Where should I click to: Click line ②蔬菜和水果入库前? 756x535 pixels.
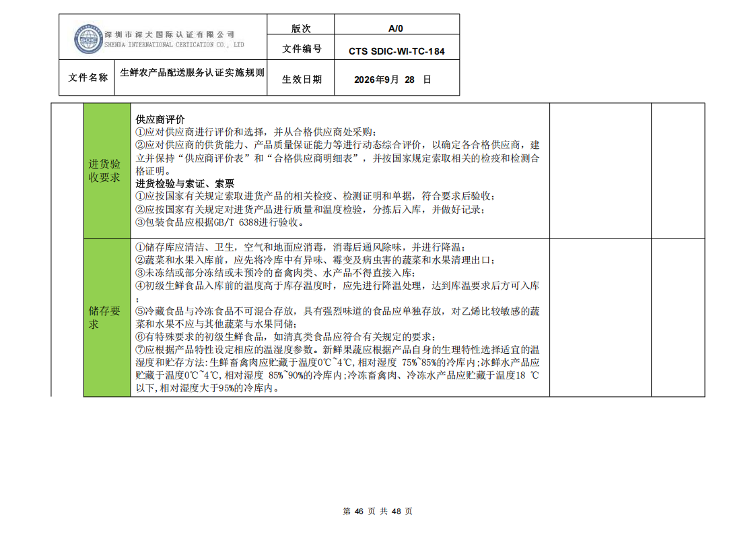tap(315, 260)
